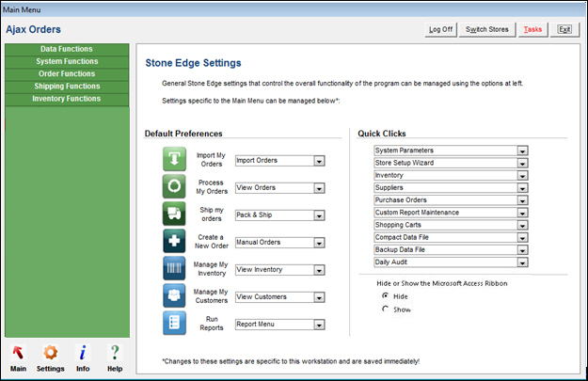
Task: Open the Order Functions menu
Action: click(x=67, y=74)
